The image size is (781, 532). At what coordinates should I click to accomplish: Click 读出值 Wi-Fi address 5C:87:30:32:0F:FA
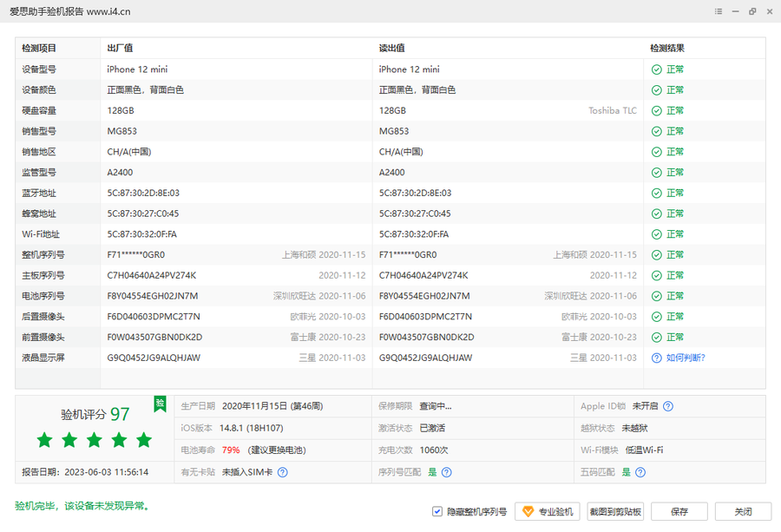(413, 234)
